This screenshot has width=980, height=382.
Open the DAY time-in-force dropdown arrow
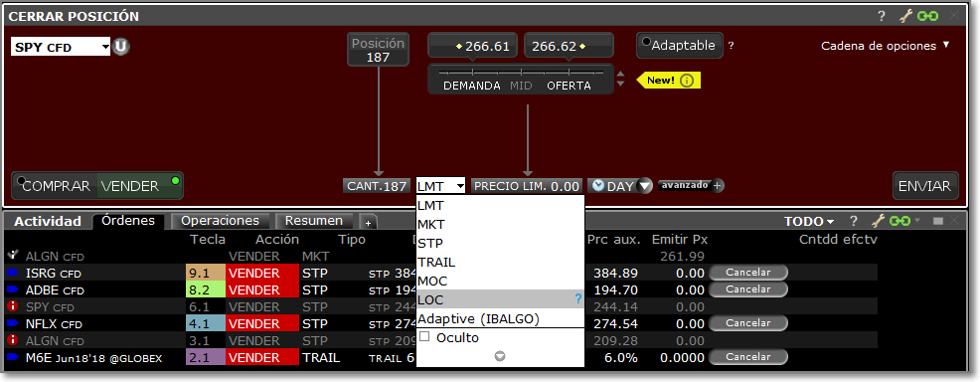tap(645, 186)
